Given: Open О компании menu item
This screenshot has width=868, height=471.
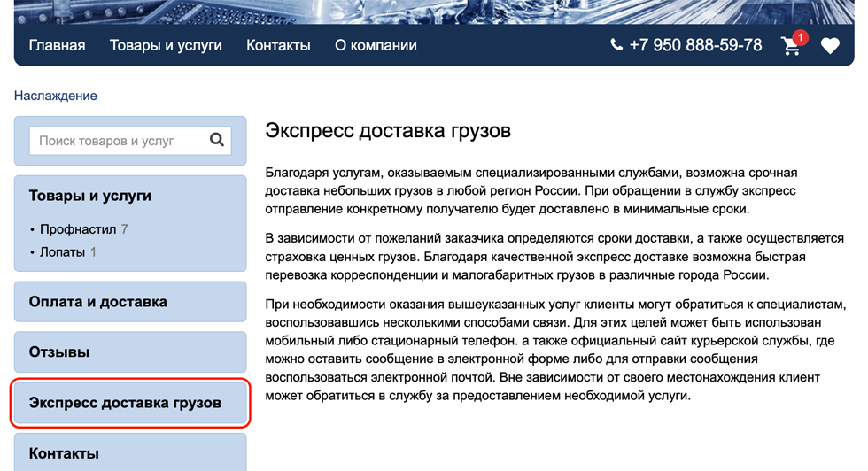Looking at the screenshot, I should [x=376, y=45].
